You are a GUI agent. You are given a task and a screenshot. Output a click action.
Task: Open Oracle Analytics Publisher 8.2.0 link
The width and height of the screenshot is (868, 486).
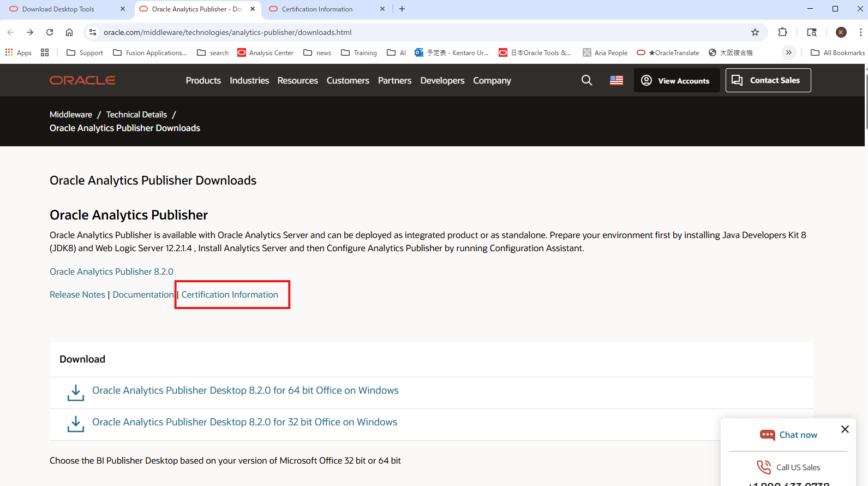point(111,271)
